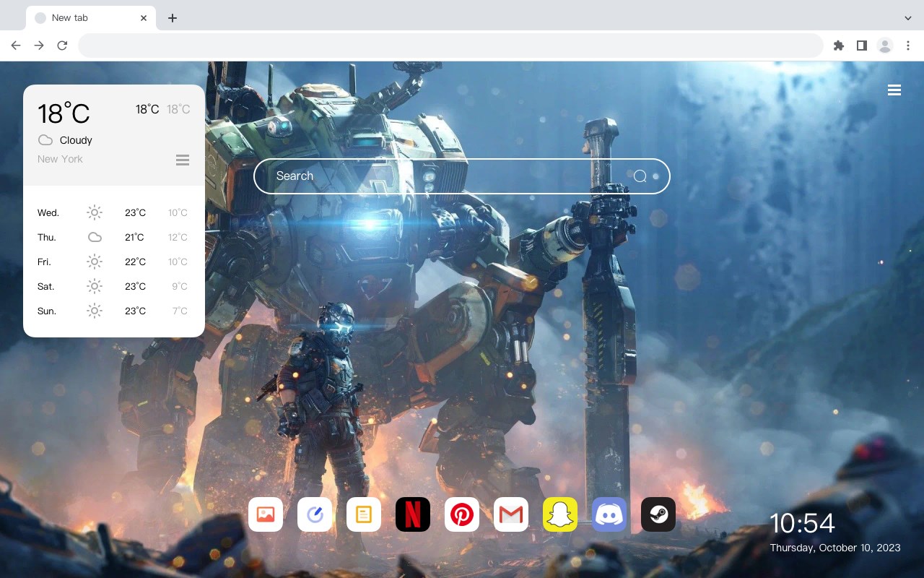The image size is (924, 578).
Task: Click into the page Search field
Action: (x=462, y=176)
